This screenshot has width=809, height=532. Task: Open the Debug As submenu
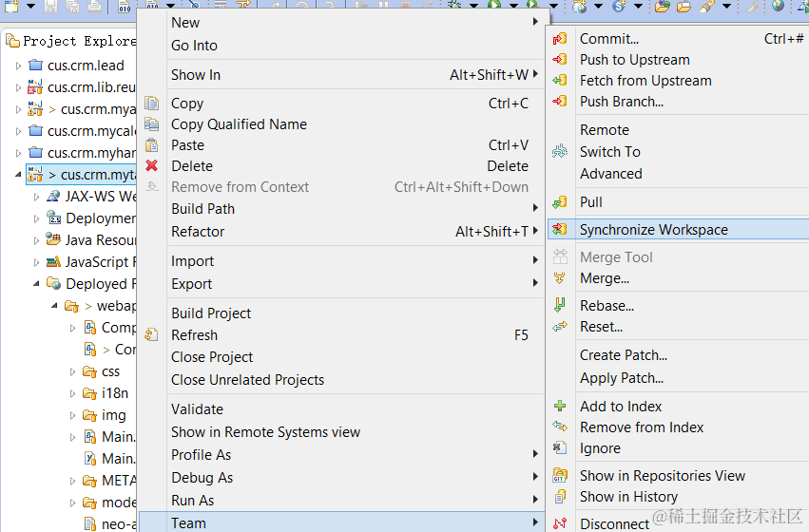356,477
